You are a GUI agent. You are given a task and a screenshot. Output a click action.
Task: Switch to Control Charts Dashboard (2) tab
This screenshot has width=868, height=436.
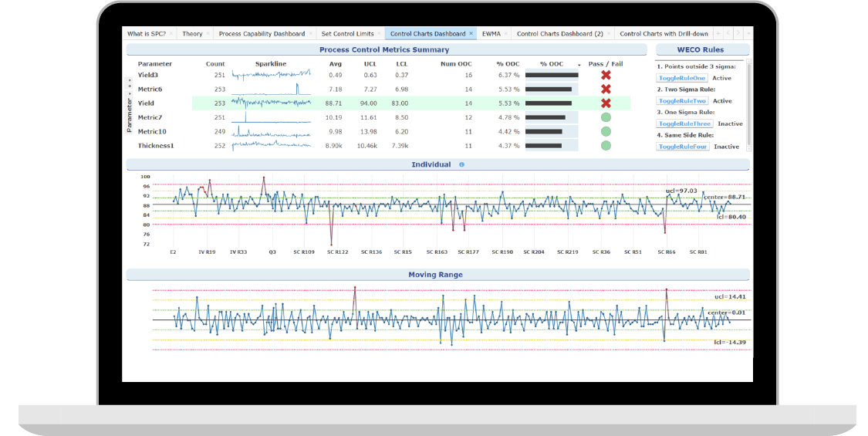(559, 34)
